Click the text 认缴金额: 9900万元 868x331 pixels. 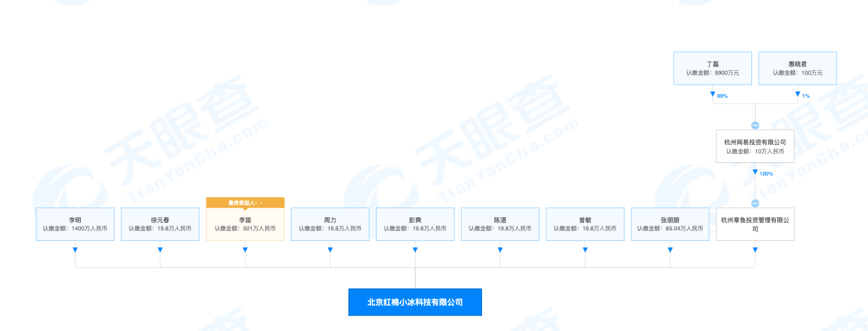(x=713, y=73)
